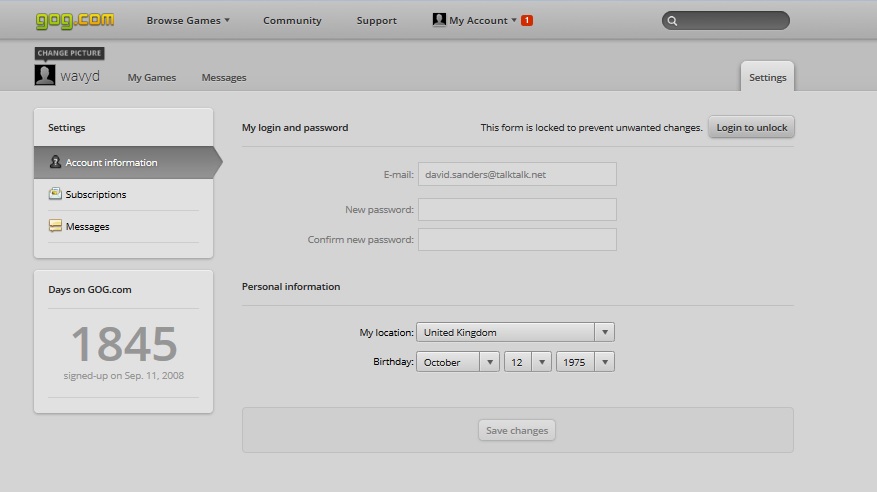Click the Save changes button
This screenshot has width=877, height=492.
click(x=517, y=430)
